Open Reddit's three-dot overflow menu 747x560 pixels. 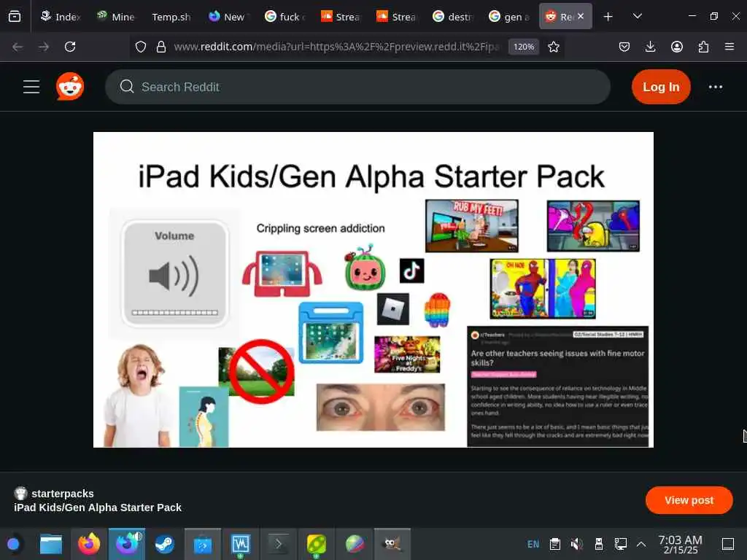(715, 87)
